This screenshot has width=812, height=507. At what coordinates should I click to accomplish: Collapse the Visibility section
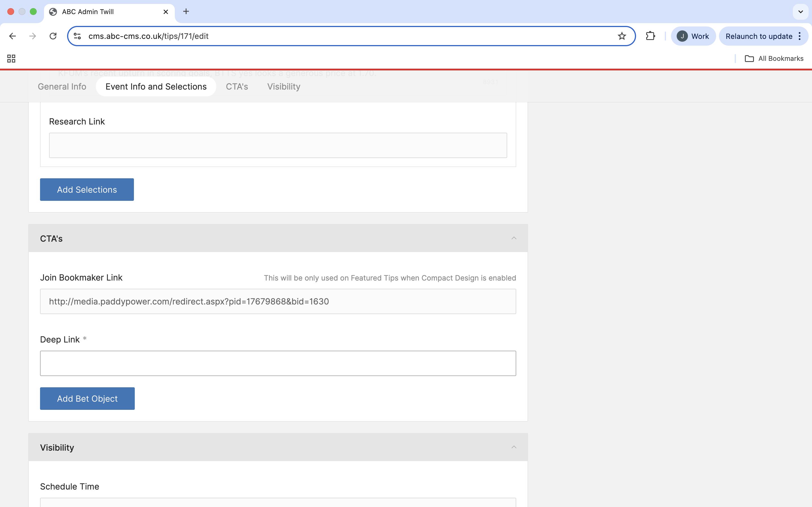tap(513, 447)
